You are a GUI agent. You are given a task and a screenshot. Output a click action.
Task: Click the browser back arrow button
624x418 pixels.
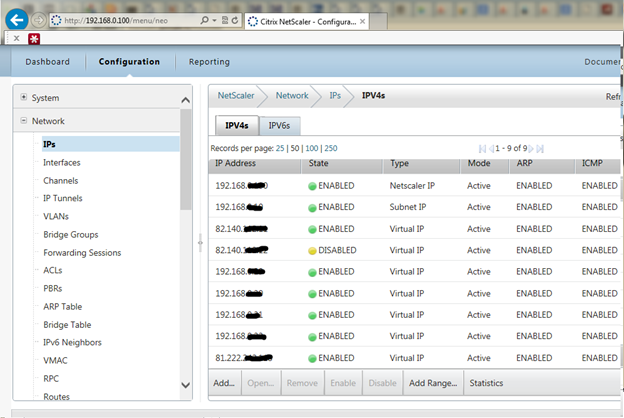coord(17,20)
